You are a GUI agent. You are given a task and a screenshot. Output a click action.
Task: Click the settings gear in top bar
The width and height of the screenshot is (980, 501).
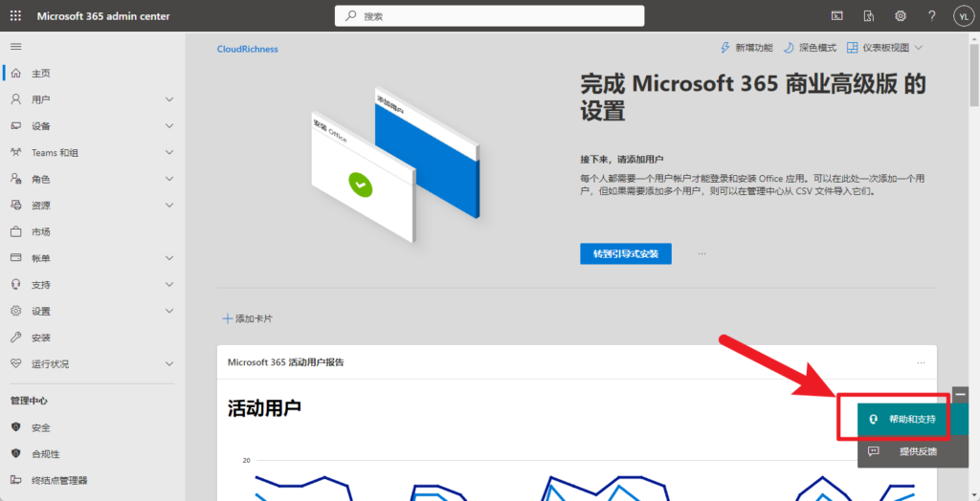tap(901, 16)
